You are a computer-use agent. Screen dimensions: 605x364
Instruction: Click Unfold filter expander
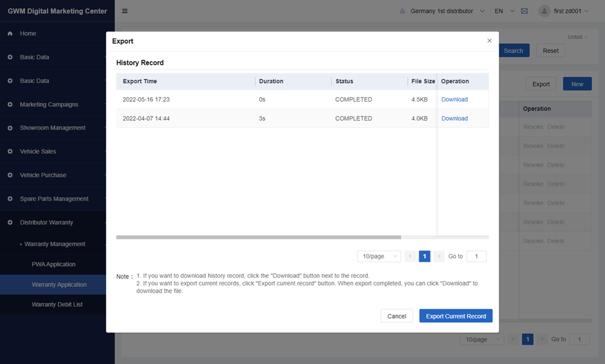[x=577, y=37]
